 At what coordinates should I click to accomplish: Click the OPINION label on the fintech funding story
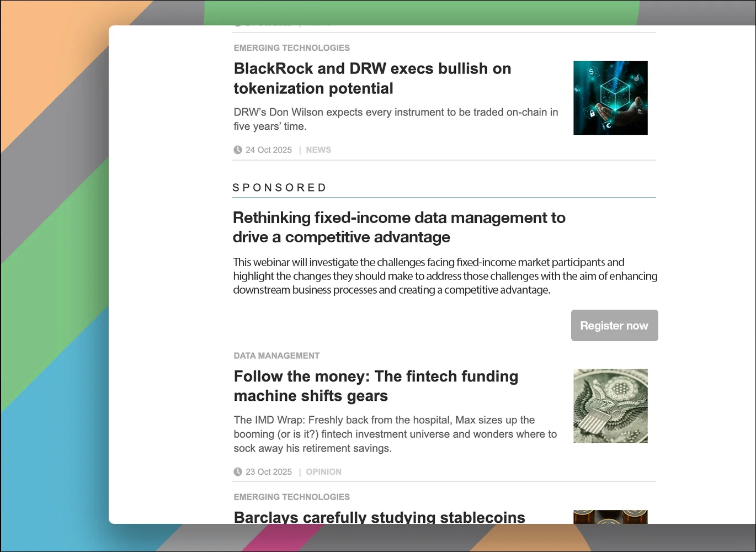pyautogui.click(x=323, y=471)
